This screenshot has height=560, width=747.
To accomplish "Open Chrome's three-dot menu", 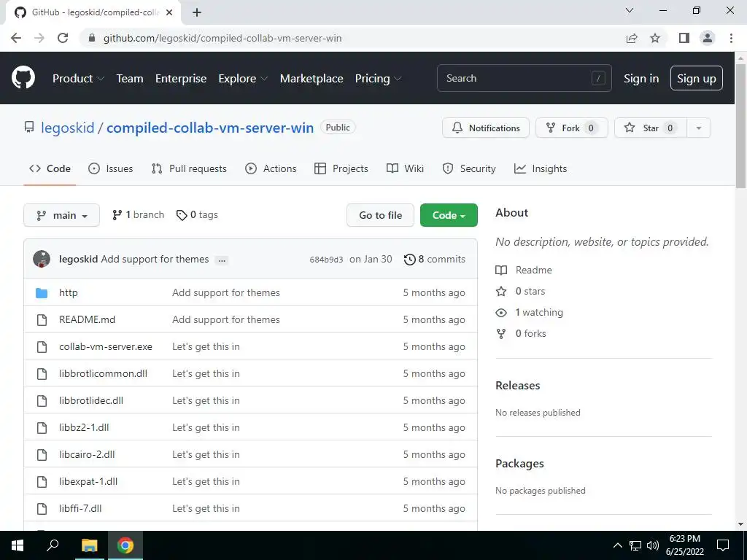I will 731,38.
